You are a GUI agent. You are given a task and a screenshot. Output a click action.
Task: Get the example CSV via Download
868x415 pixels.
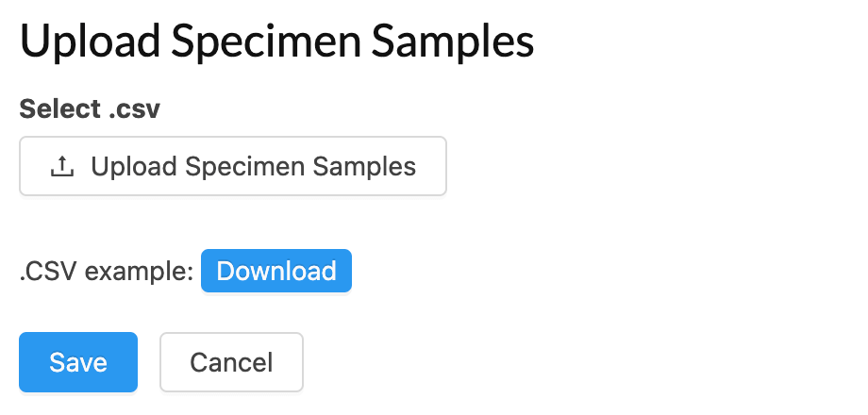276,271
